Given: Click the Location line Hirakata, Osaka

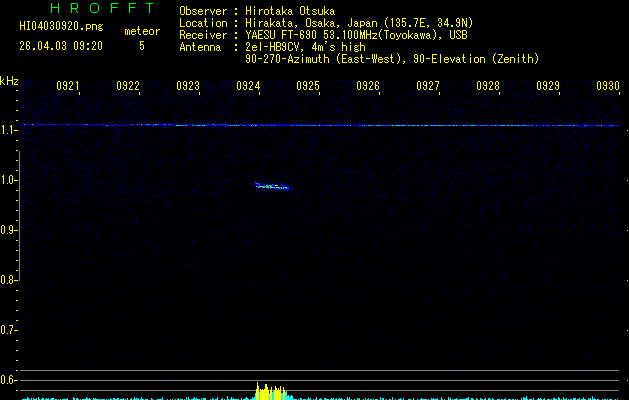Looking at the screenshot, I should coord(326,23).
